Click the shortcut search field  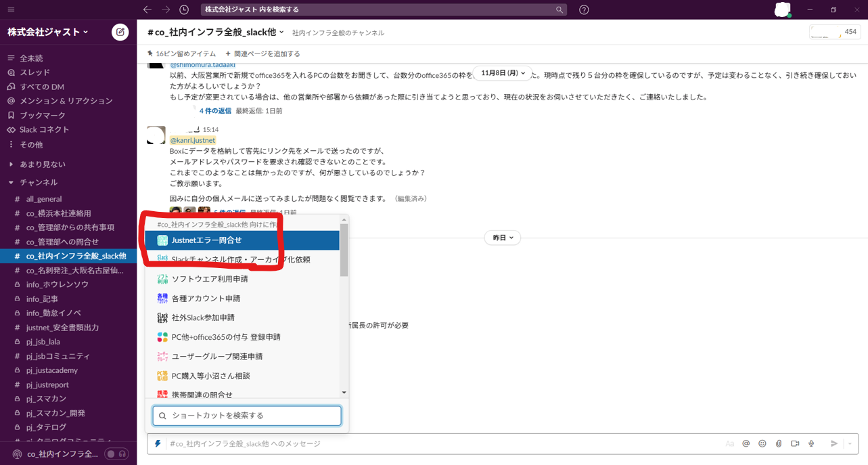(247, 416)
